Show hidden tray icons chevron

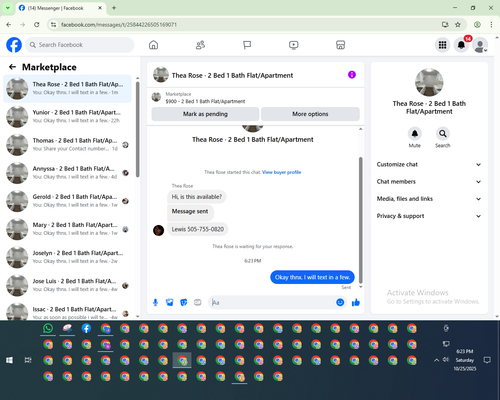point(436,360)
